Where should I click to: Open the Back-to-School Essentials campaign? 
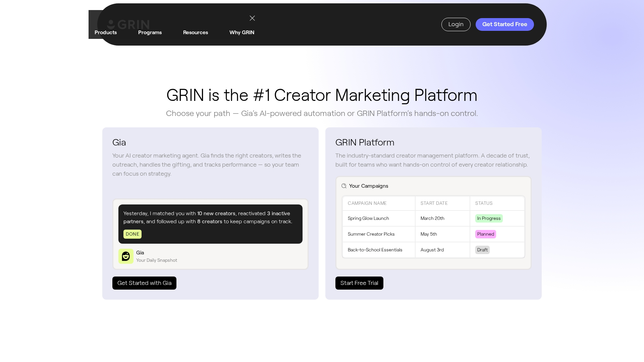375,250
